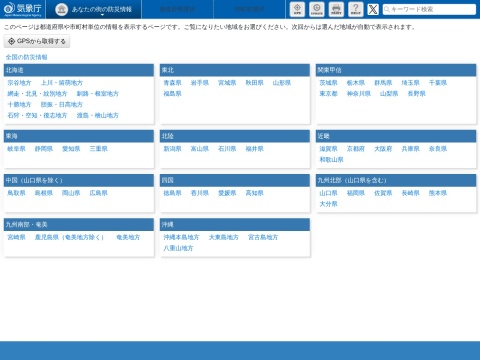This screenshot has height=360, width=480.
Task: Select 三重県
Action: [x=98, y=149]
